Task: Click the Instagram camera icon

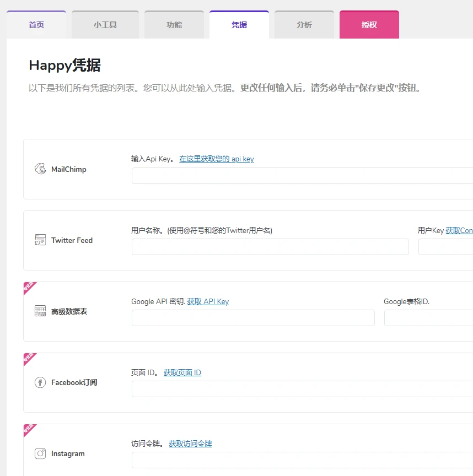Action: pyautogui.click(x=39, y=453)
